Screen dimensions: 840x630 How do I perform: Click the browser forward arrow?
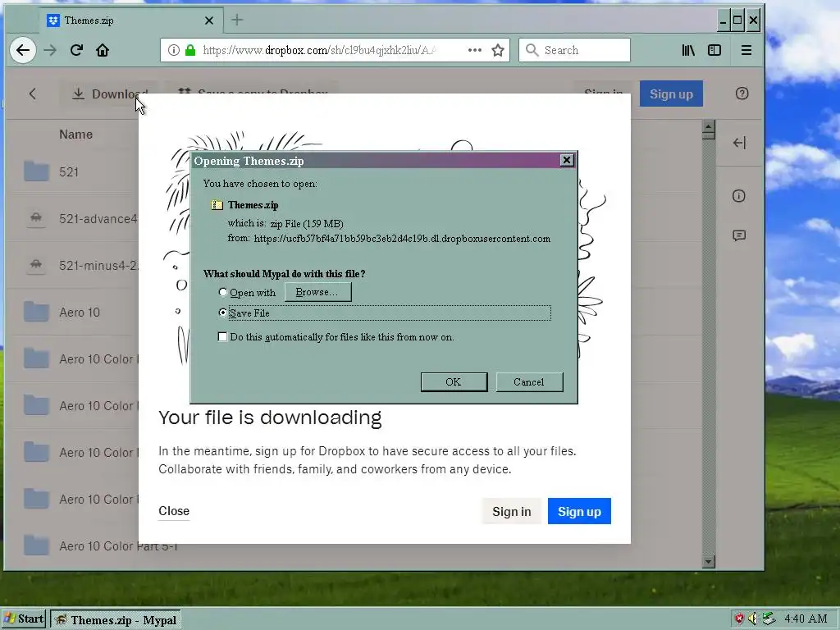click(50, 50)
